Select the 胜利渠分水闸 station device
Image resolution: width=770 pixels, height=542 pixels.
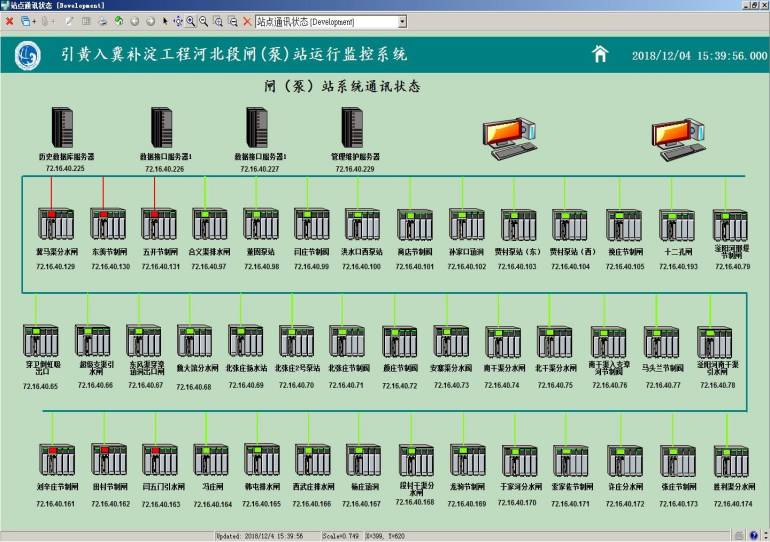pos(730,460)
